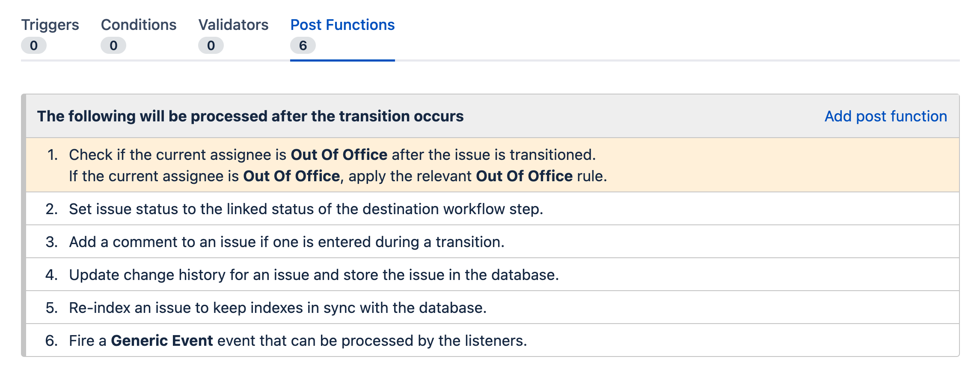980x383 pixels.
Task: Click the Fire Generic Event post function row
Action: pos(297,341)
